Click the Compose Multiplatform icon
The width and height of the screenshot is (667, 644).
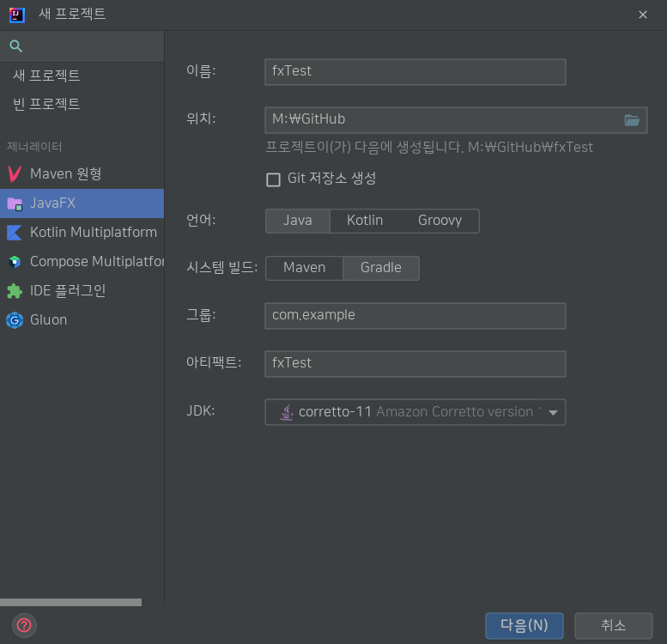click(15, 262)
